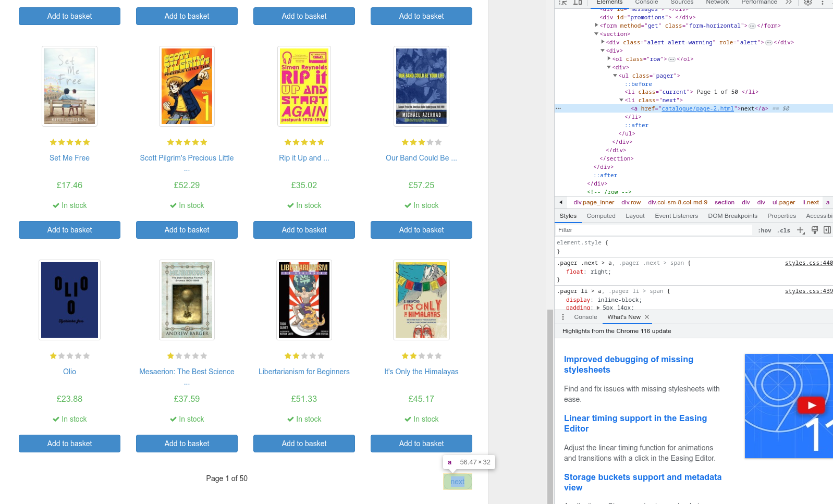Screen dimensions: 833x504
Task: Open Storage buckets support and metadata view
Action: click(x=643, y=482)
